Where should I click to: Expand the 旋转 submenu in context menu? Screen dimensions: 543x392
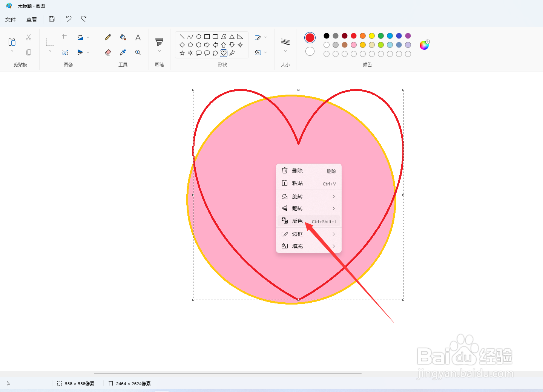point(308,196)
